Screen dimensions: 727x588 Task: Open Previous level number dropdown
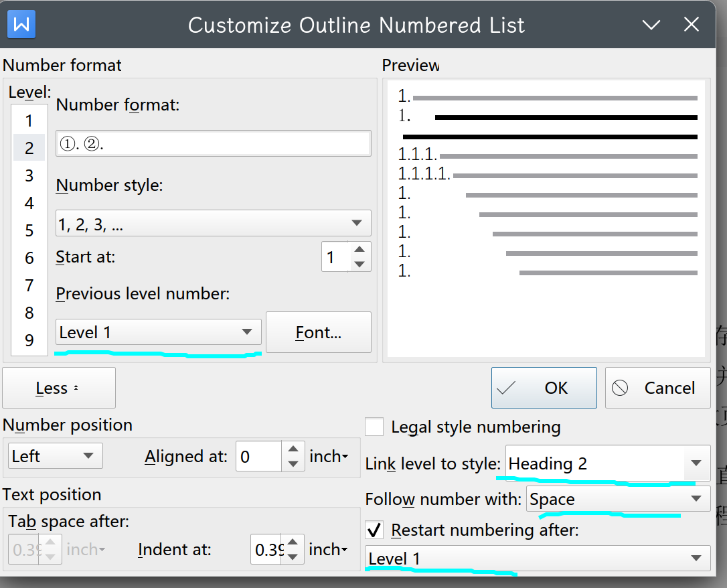pos(159,332)
